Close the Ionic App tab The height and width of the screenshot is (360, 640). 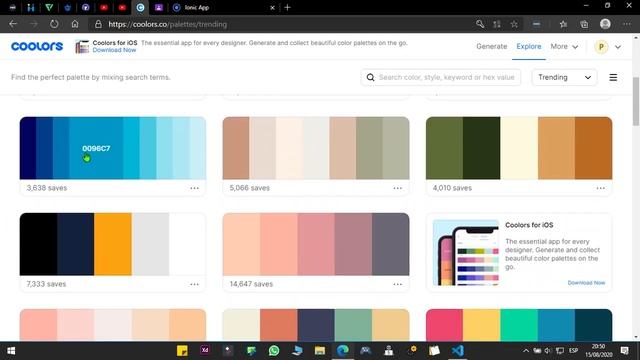pos(272,7)
